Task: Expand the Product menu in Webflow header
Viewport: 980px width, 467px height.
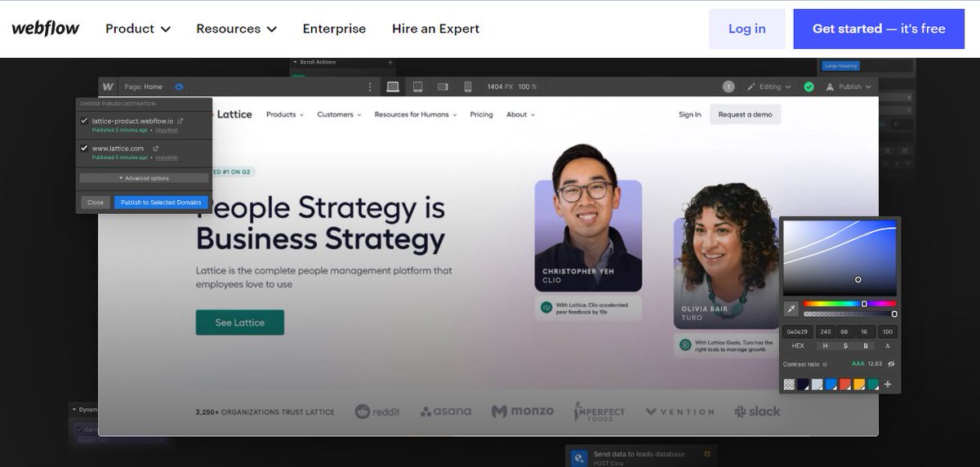Action: click(x=138, y=29)
